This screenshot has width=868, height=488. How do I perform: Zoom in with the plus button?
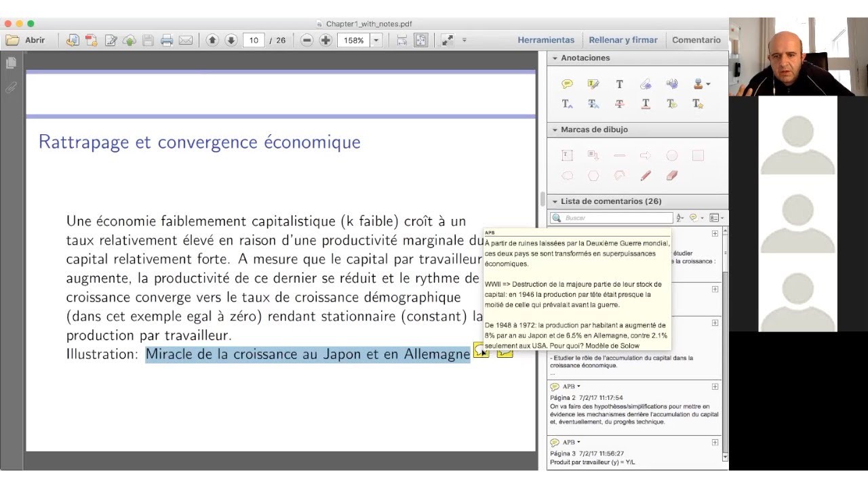[325, 40]
